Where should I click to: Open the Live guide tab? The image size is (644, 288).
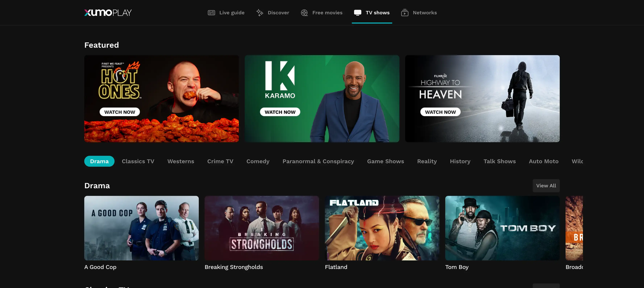click(x=226, y=13)
